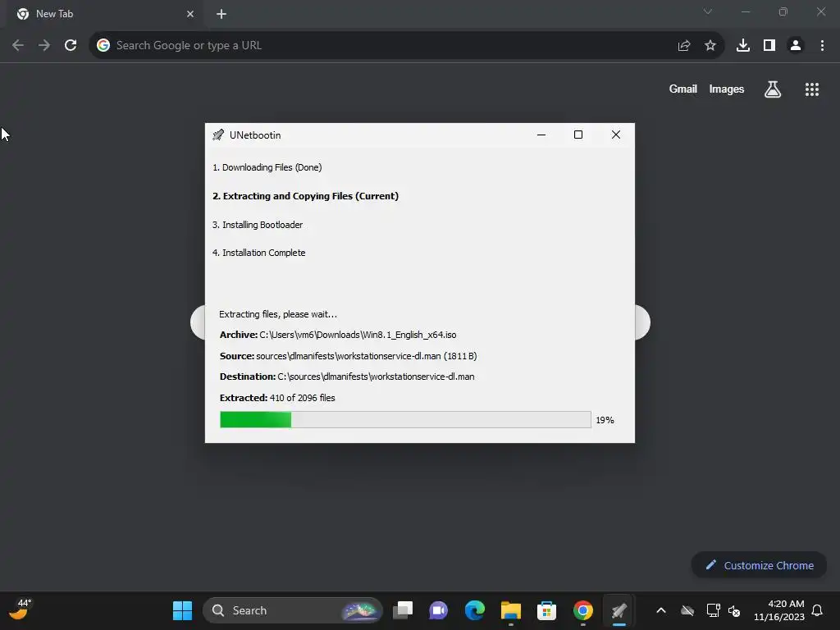The width and height of the screenshot is (840, 630).
Task: Click Customize Chrome button
Action: point(759,565)
